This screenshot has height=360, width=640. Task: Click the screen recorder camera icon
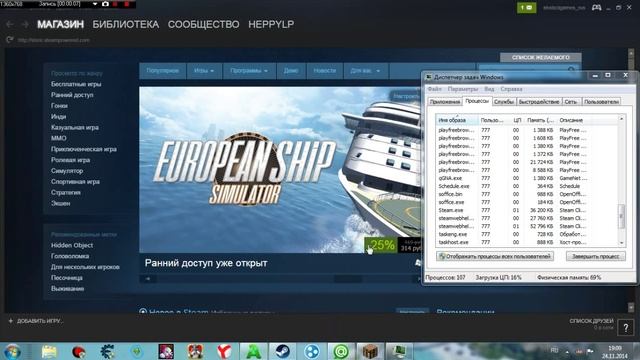pos(105,4)
